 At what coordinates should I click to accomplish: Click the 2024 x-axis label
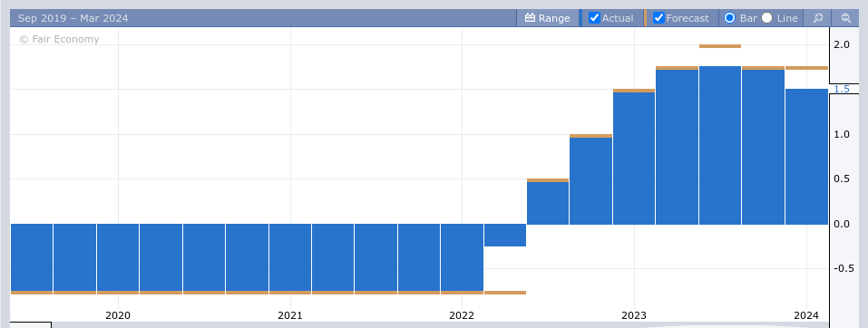coord(806,315)
